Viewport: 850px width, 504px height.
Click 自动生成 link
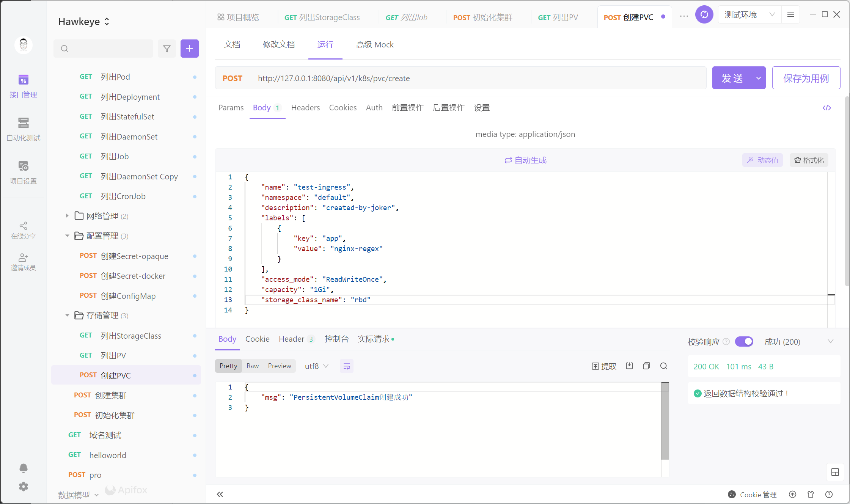tap(525, 160)
